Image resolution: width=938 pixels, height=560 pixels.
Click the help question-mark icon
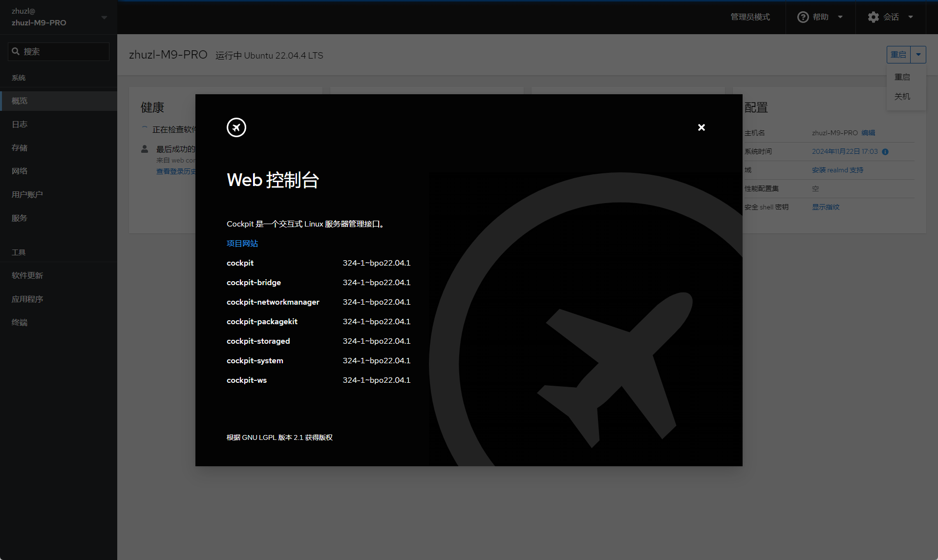[x=803, y=17]
